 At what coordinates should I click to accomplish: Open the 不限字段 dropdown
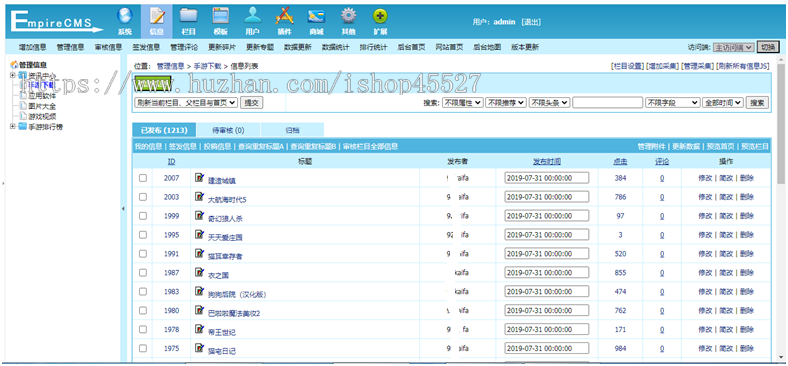click(673, 103)
